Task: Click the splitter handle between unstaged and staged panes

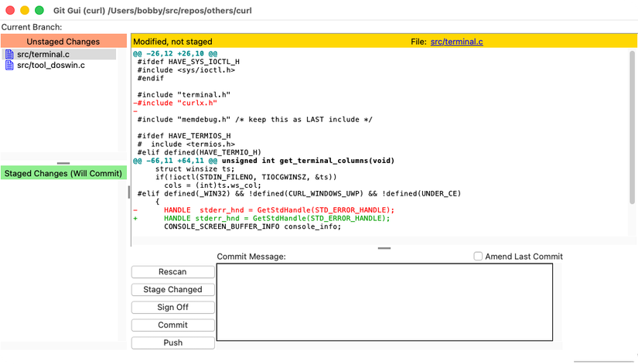Action: (x=63, y=163)
